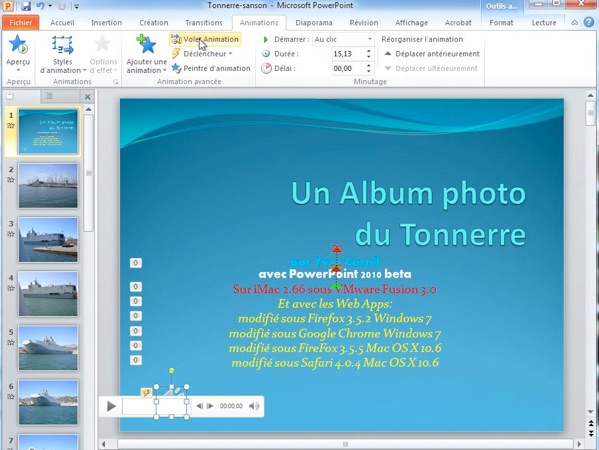Screen dimensions: 599x450
Task: Click the Redo icon in quick access toolbar
Action: (62, 6)
